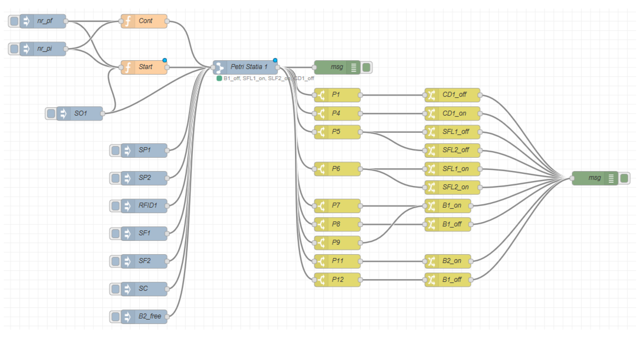
Task: Toggle the top msg debug node output
Action: tap(366, 67)
